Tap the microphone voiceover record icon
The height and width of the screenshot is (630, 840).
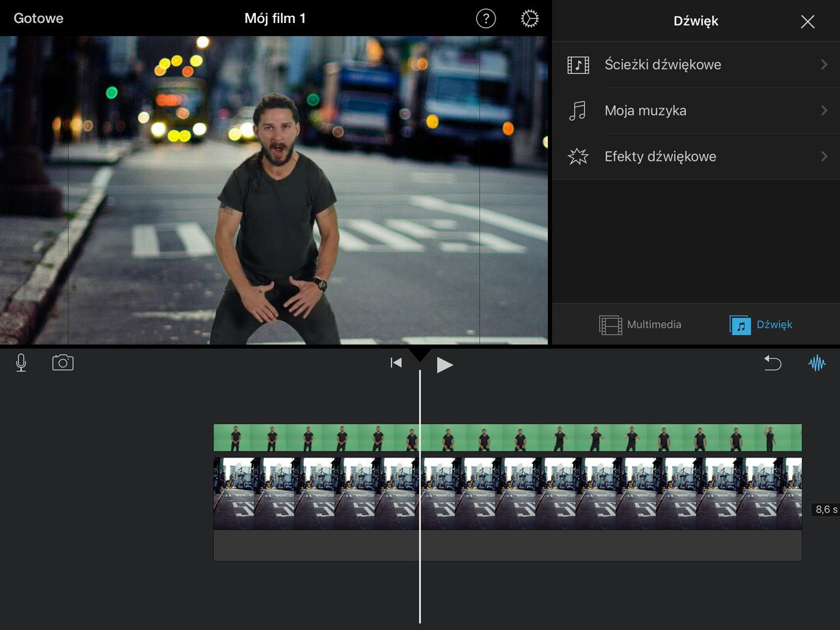(x=21, y=363)
